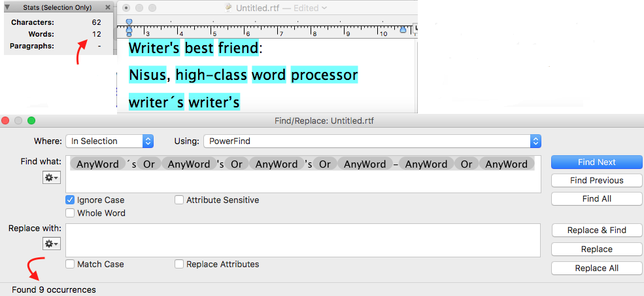Open the Edited title dropdown chevron
Screen dimensions: 644x296
(x=324, y=9)
